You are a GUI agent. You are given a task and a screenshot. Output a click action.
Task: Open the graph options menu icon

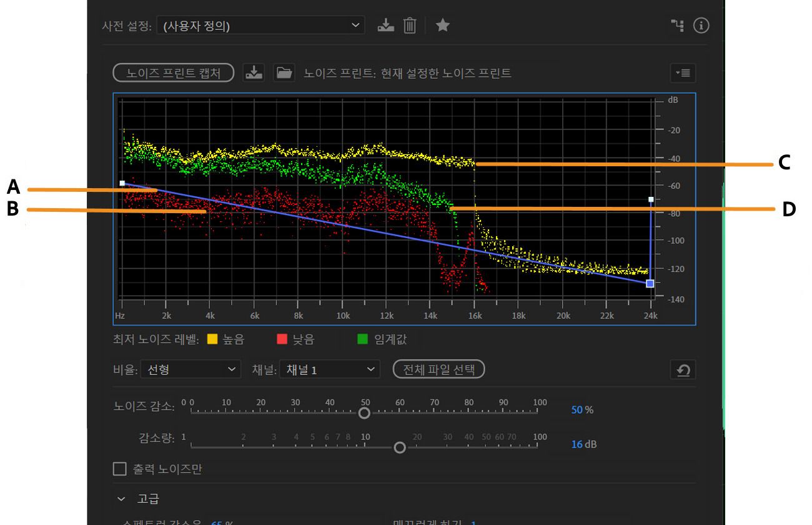coord(683,72)
